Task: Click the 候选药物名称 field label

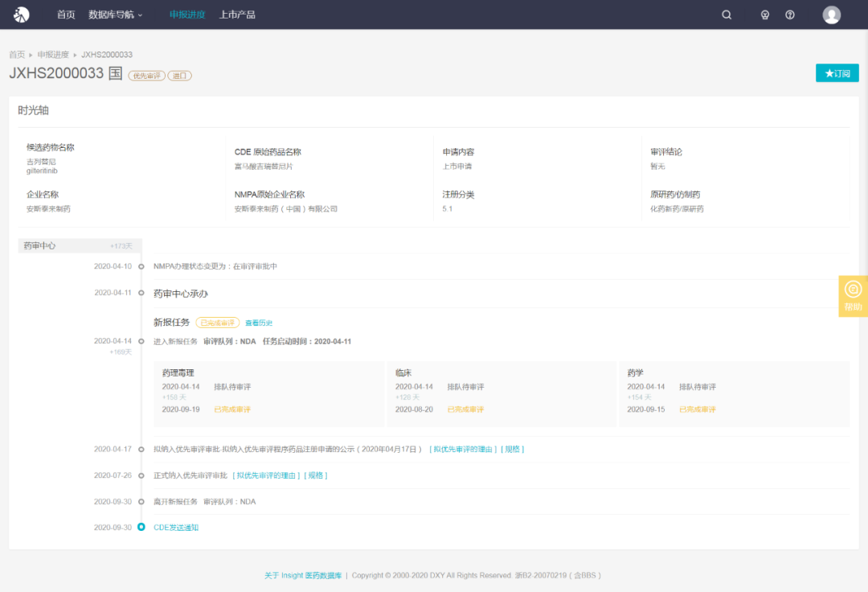Action: click(x=51, y=147)
